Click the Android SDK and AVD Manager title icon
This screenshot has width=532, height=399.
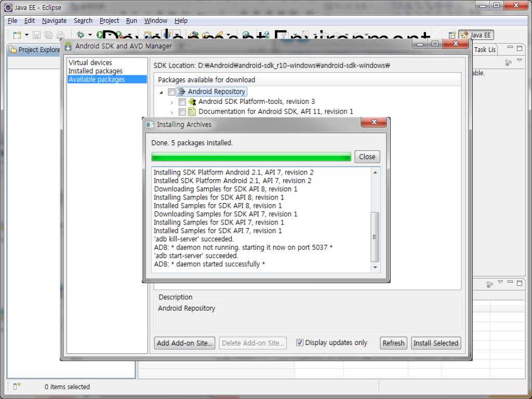68,46
